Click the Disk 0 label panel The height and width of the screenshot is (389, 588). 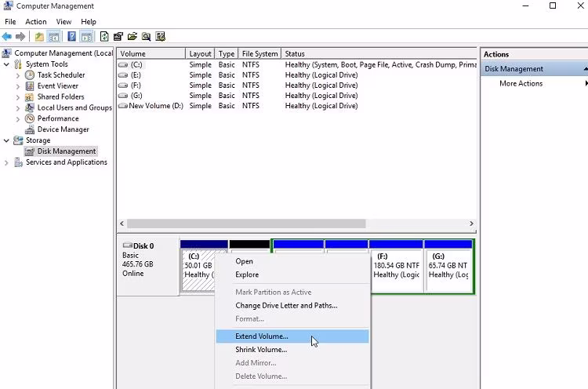[147, 267]
